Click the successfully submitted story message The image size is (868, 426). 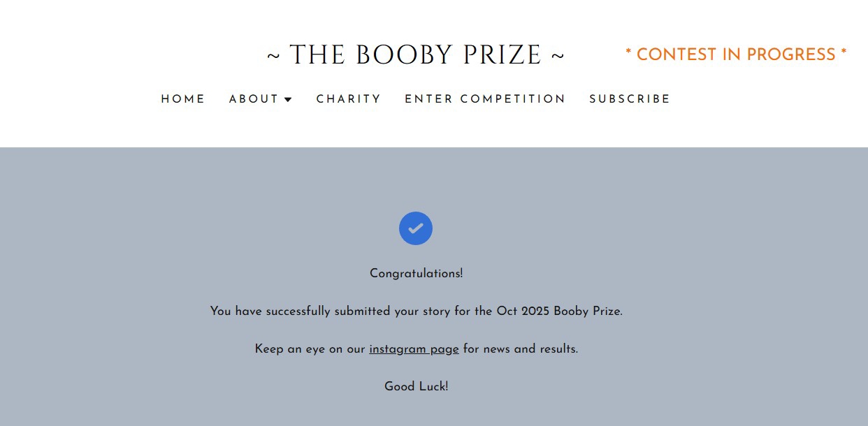349,311
